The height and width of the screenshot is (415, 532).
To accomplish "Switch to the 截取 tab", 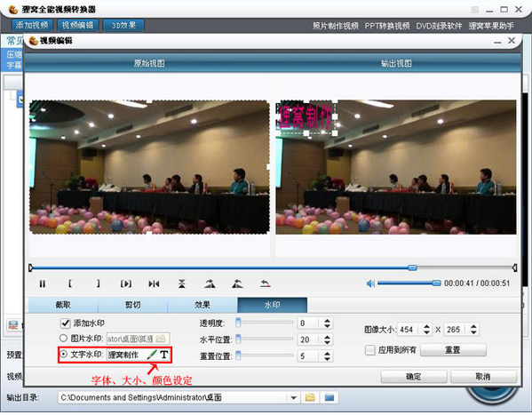I will pos(63,305).
